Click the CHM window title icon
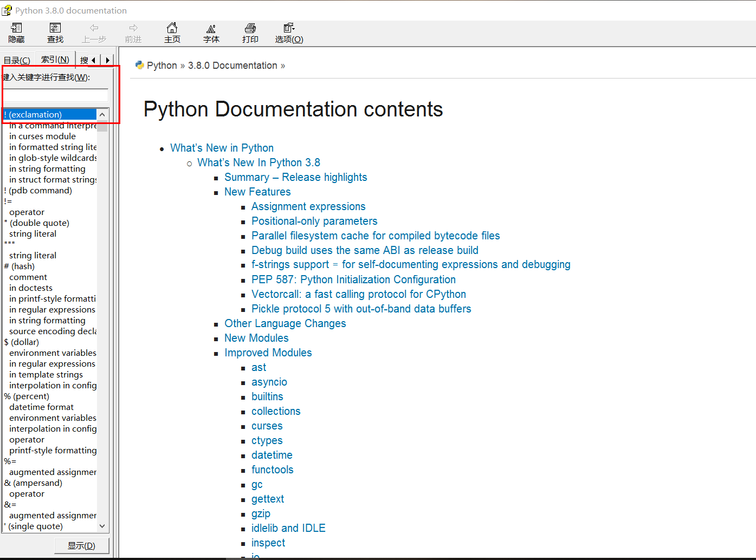756x560 pixels. point(7,10)
